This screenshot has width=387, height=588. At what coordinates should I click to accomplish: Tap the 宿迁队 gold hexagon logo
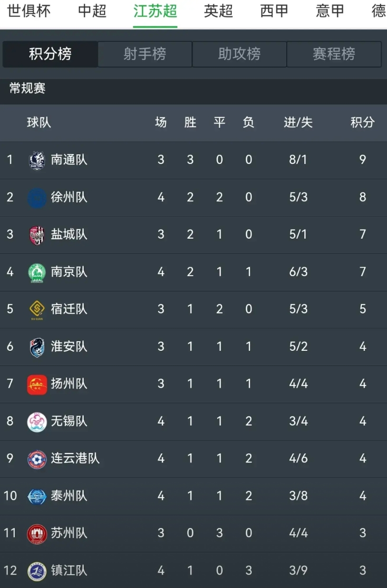37,310
